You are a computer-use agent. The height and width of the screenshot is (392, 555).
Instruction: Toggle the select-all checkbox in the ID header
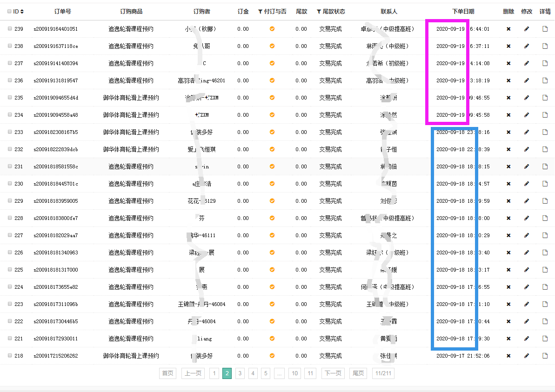tap(10, 12)
